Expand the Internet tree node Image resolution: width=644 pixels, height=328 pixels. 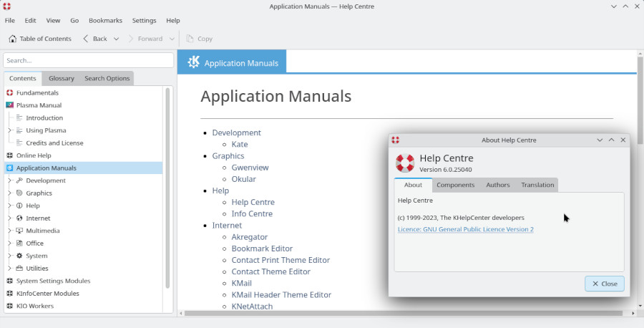pyautogui.click(x=9, y=218)
